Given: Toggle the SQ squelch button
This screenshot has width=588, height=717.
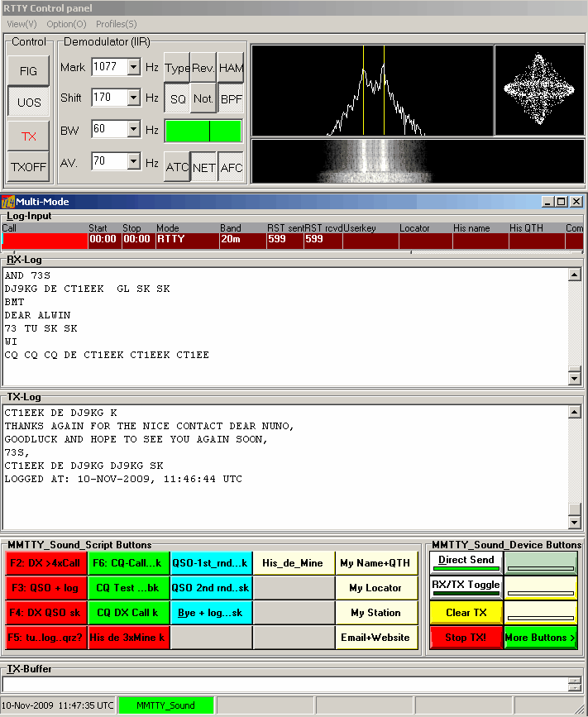Looking at the screenshot, I should pos(177,98).
